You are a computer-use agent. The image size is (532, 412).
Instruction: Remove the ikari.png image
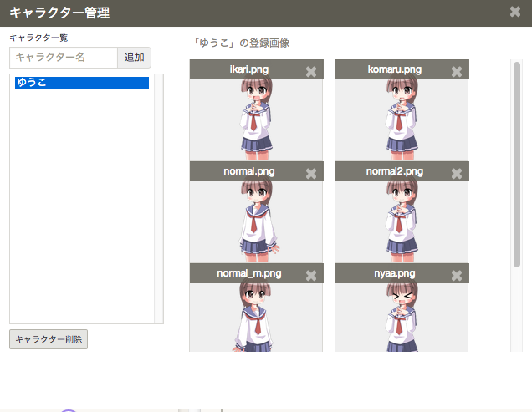pos(311,72)
